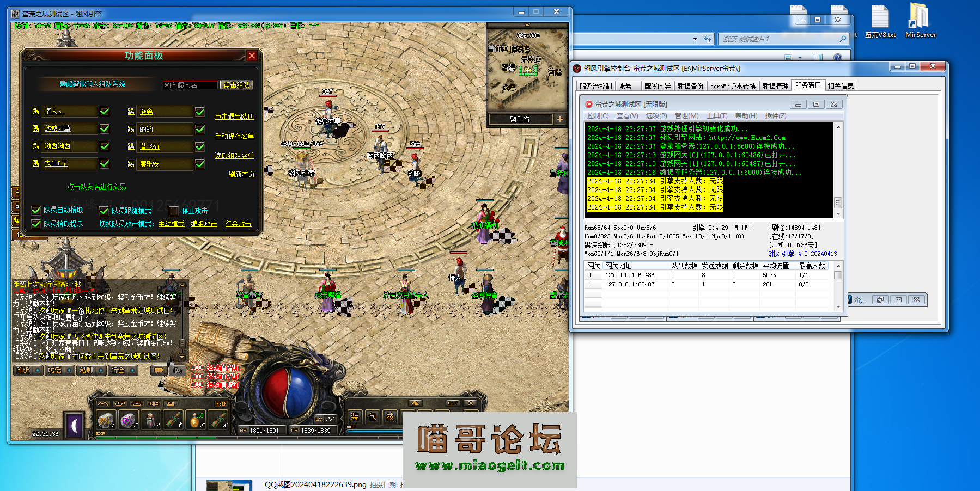Uncheck the 队员自动拾取 option
This screenshot has width=980, height=491.
[36, 210]
